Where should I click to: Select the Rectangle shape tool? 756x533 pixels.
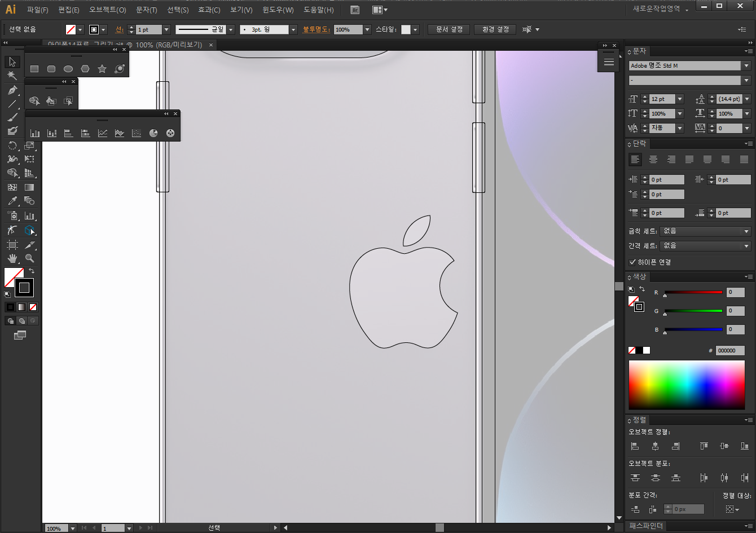34,69
